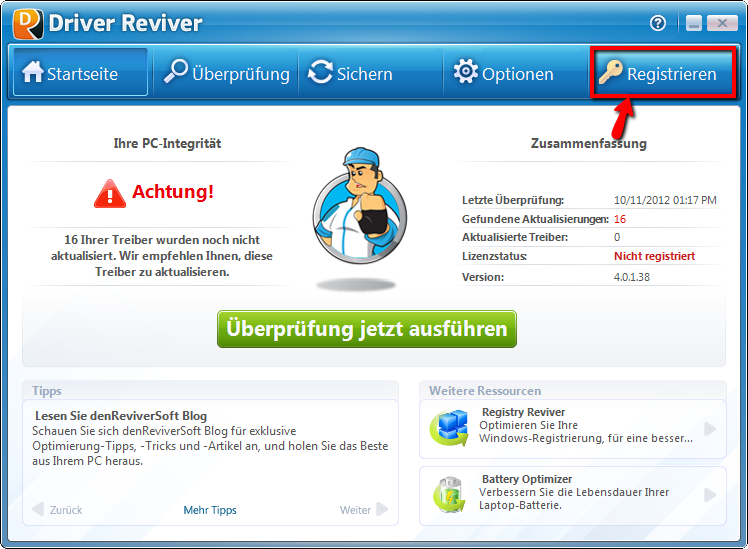Screen dimensions: 748x549
Task: Click the red Achtung! heading text
Action: (x=173, y=192)
